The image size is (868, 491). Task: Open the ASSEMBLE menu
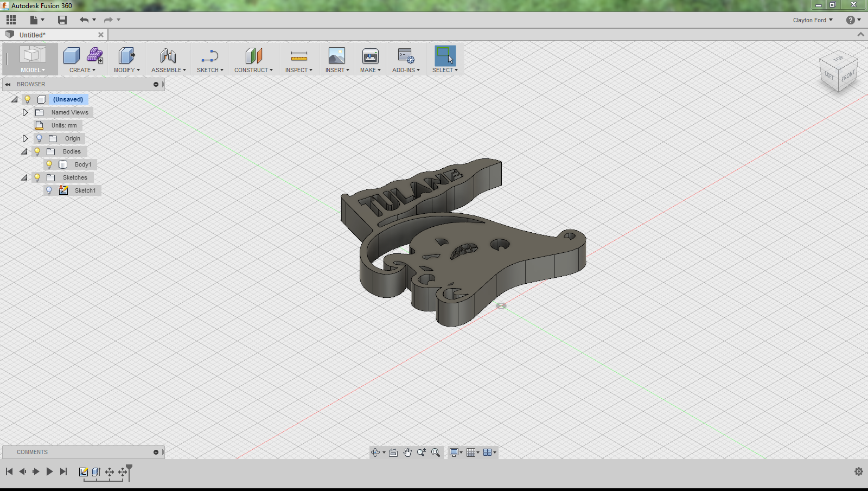click(169, 70)
